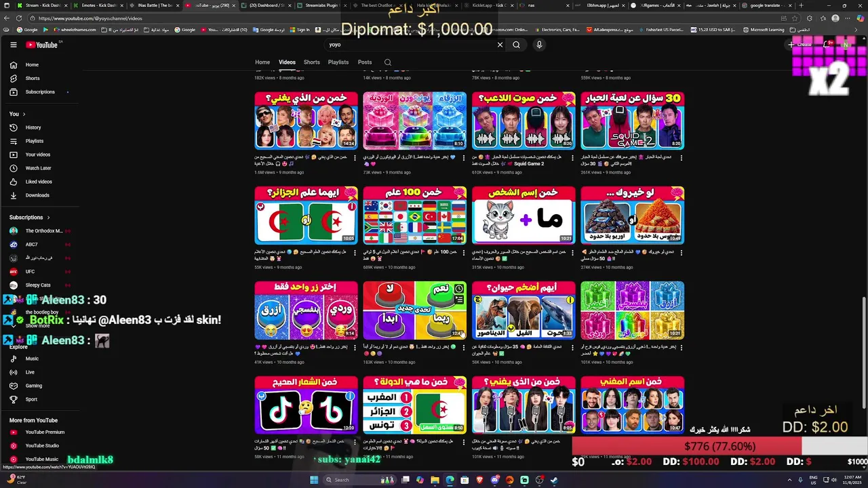Open the channel search magnifier next to Posts
This screenshot has height=488, width=868.
click(x=388, y=62)
